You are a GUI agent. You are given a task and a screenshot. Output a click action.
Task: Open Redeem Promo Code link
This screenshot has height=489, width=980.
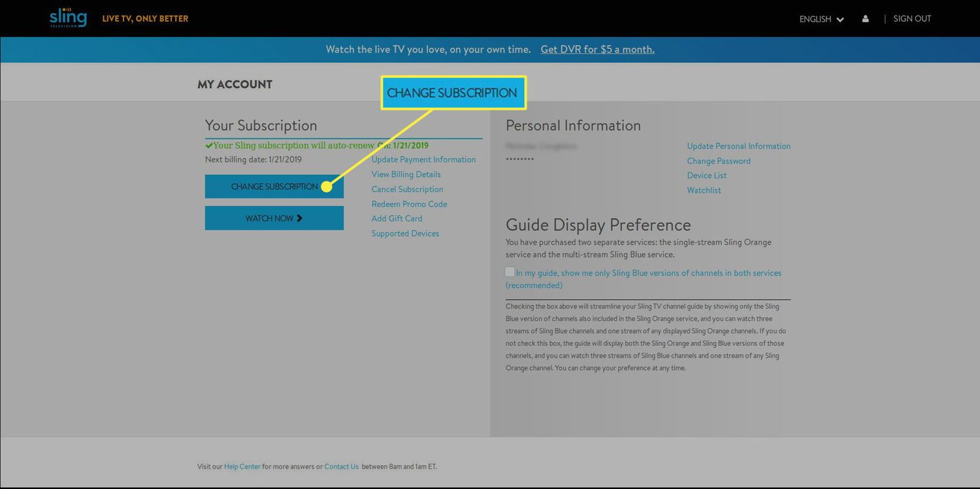(410, 204)
